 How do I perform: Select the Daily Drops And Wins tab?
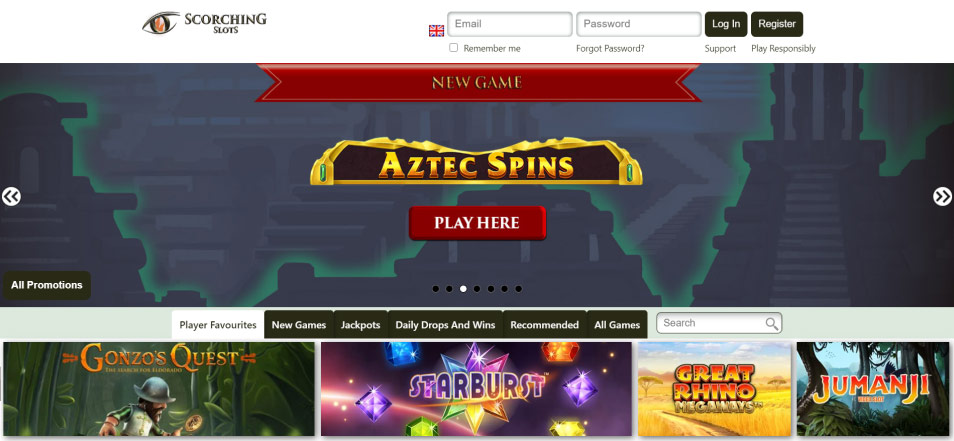tap(445, 325)
